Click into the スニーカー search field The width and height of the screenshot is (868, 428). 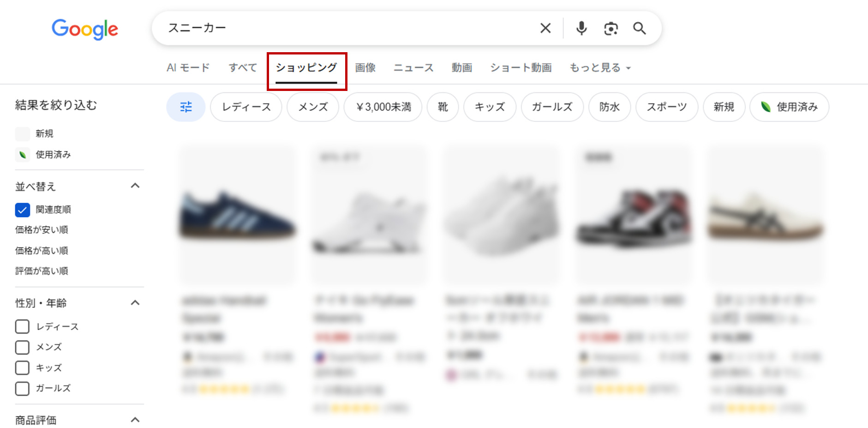[346, 29]
